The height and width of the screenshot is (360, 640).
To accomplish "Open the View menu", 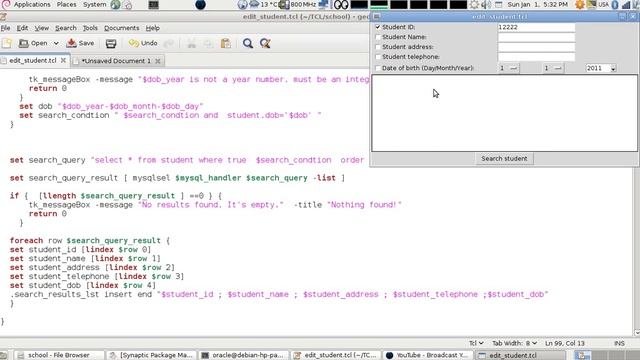I will tap(41, 28).
